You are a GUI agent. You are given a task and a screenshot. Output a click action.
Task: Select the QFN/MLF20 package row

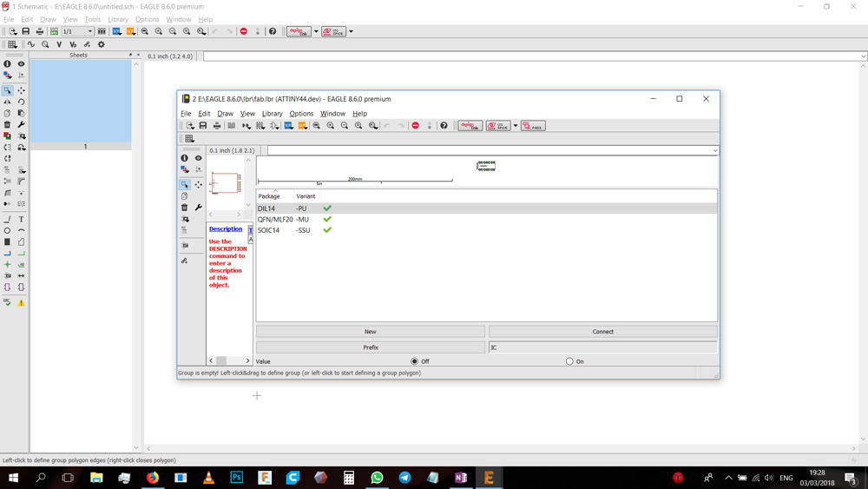487,219
